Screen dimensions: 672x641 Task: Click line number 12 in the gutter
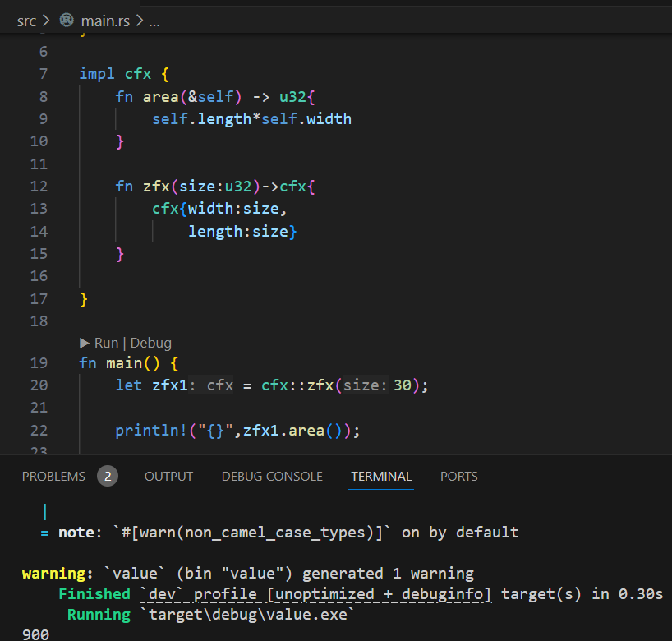pos(39,187)
